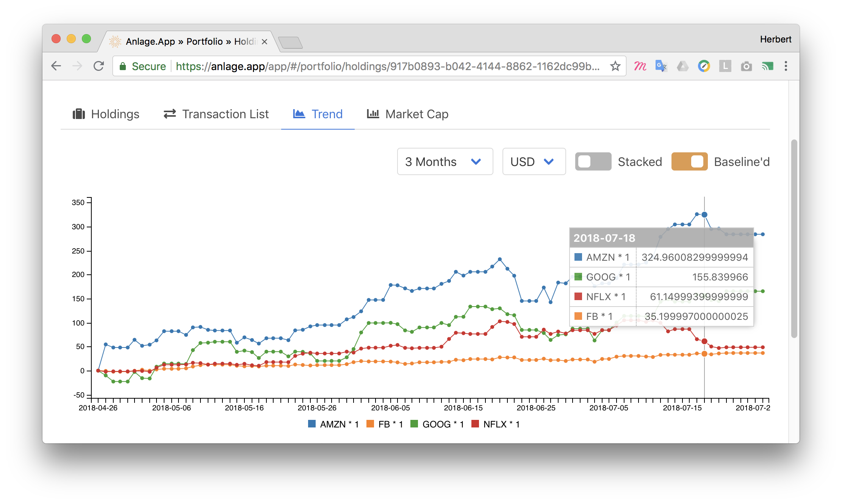Open the Google Translate extension icon
Viewport: 842px width, 504px height.
(x=661, y=66)
